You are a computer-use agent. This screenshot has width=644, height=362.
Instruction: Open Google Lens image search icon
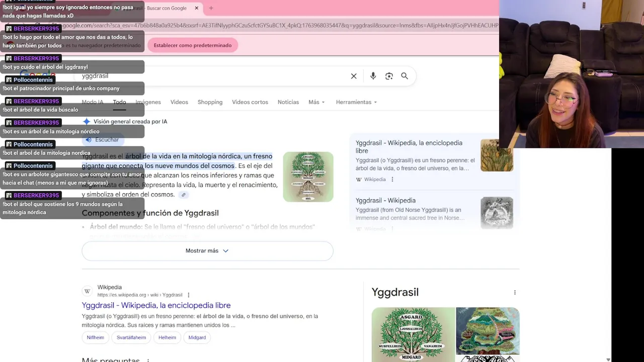coord(389,76)
